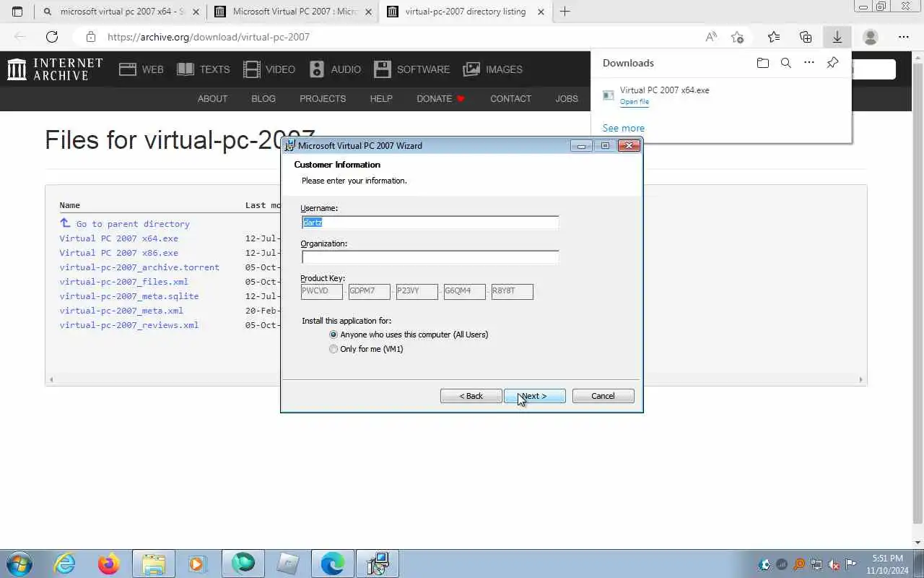The height and width of the screenshot is (578, 924).
Task: Close the microsoft virtual pc 2007 x64 tab
Action: 196,12
